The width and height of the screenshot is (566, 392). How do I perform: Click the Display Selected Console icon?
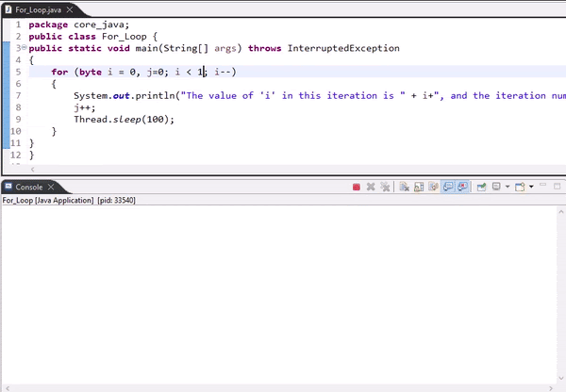[496, 187]
